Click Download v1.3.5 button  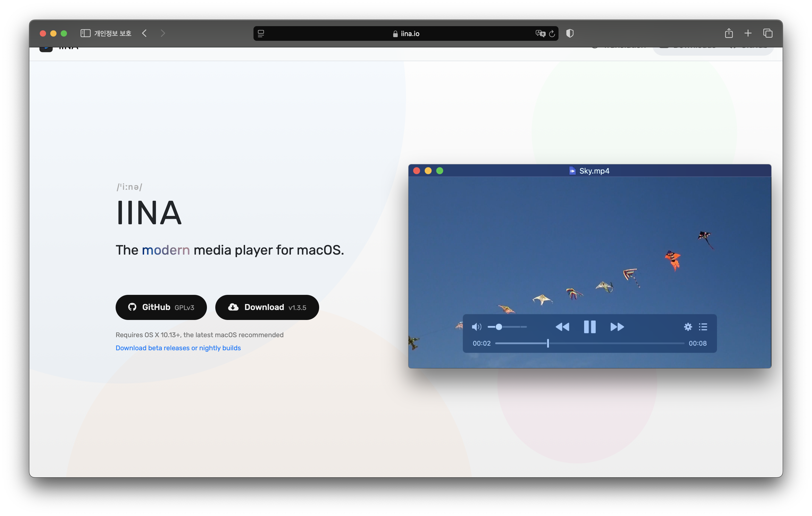(267, 307)
